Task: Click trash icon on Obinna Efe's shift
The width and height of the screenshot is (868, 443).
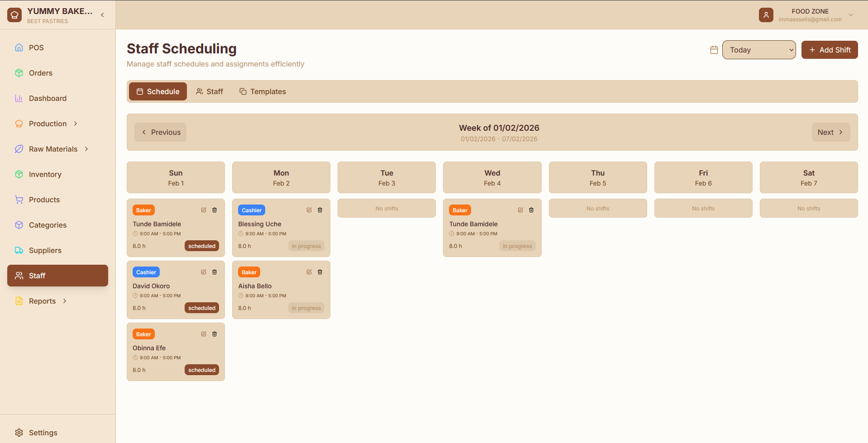Action: pos(215,334)
